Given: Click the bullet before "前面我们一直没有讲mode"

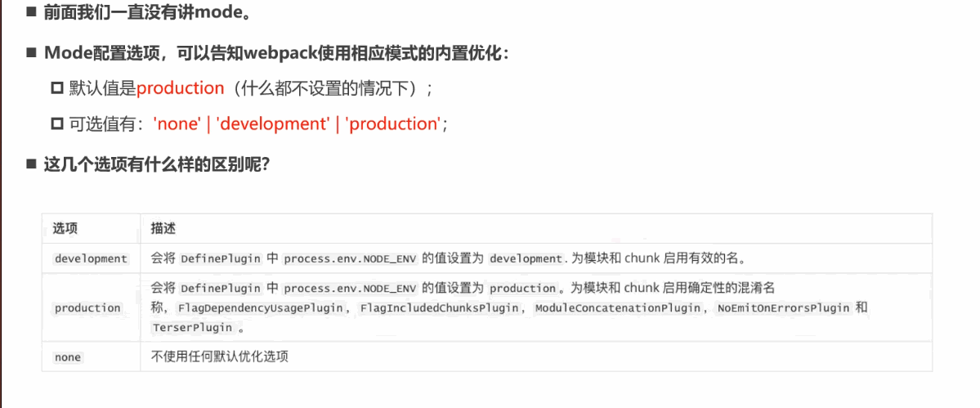Looking at the screenshot, I should coord(31,13).
